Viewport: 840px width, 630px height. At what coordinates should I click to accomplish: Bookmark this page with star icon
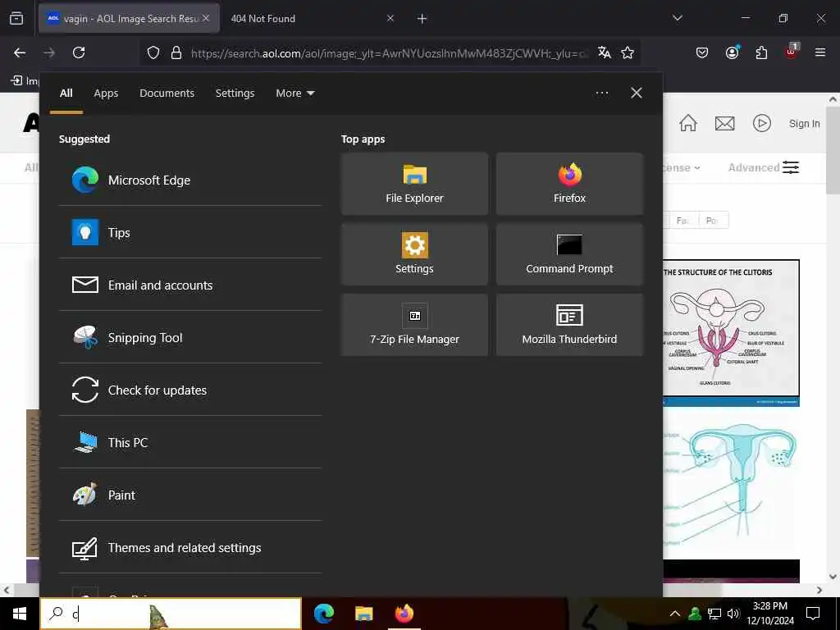[628, 52]
